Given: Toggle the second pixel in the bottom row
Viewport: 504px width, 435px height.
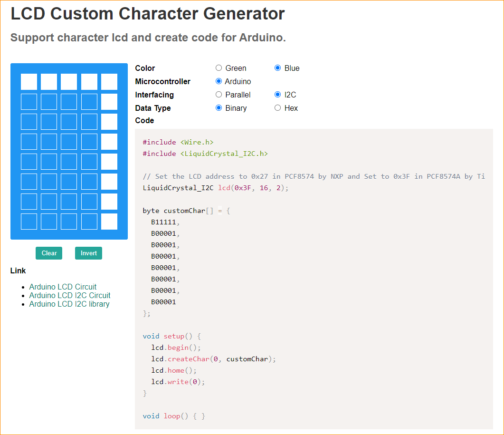Looking at the screenshot, I should pos(49,222).
